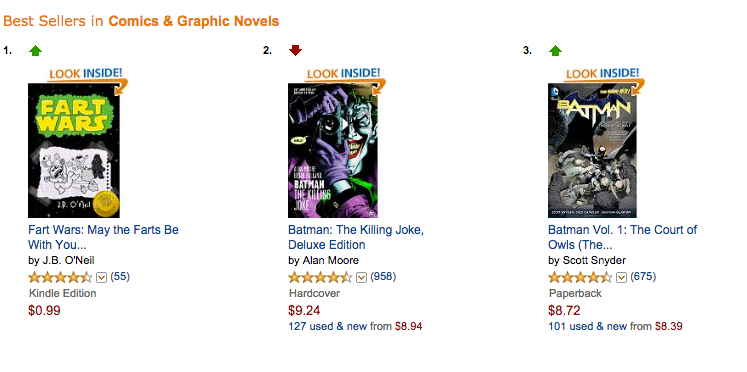Click the star rating for The Killing Joke
Viewport: 747px width, 372px height.
[320, 277]
